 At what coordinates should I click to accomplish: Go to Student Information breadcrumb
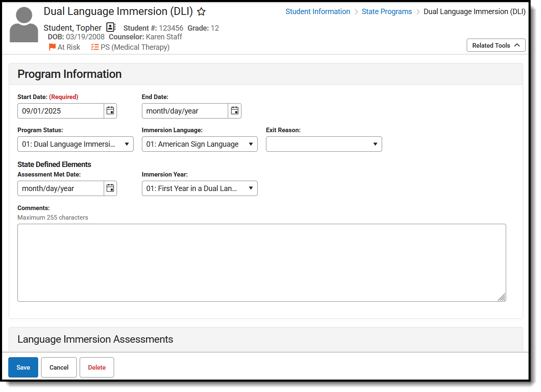tap(317, 12)
